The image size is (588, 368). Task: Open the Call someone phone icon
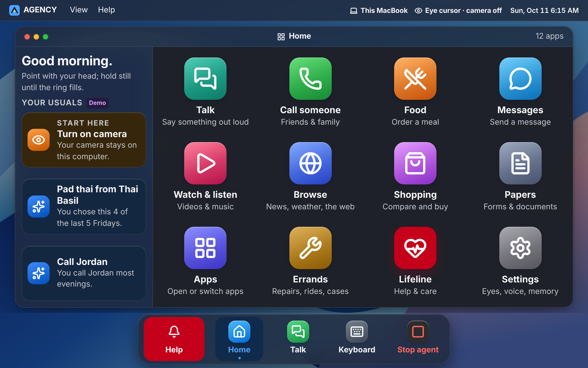click(310, 79)
